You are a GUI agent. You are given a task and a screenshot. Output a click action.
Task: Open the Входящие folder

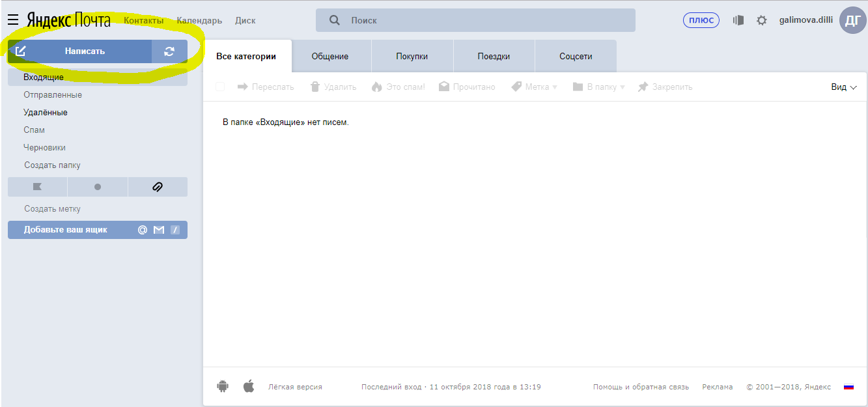(98, 77)
